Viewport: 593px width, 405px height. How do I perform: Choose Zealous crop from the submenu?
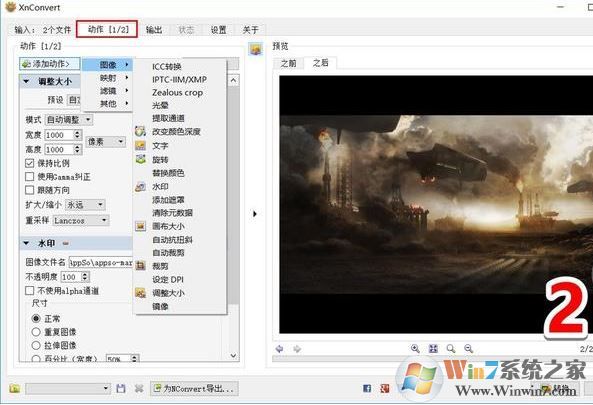pos(177,92)
